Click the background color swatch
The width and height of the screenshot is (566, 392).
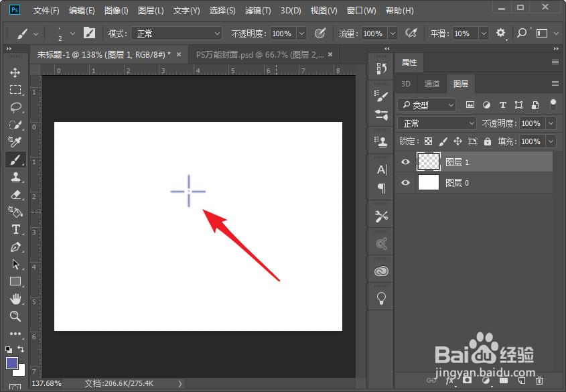click(21, 371)
